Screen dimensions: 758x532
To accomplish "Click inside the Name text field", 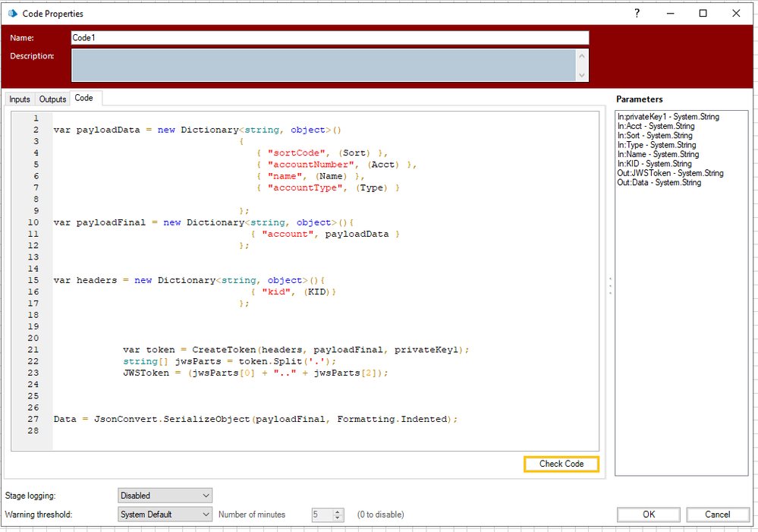I will click(329, 38).
